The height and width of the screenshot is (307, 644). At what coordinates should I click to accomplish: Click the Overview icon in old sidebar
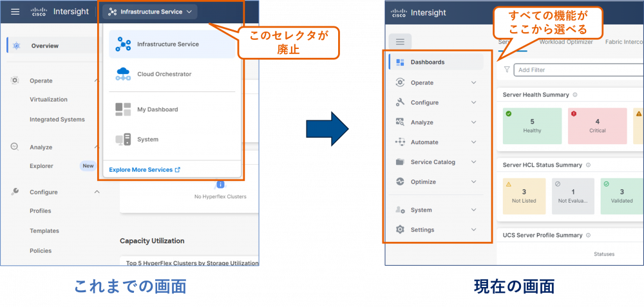click(x=16, y=46)
